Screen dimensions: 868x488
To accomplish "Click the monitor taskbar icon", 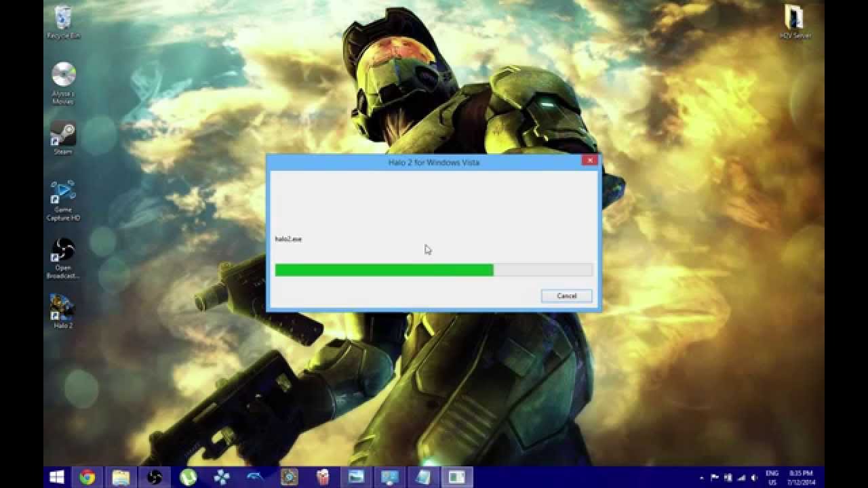I will coord(389,477).
